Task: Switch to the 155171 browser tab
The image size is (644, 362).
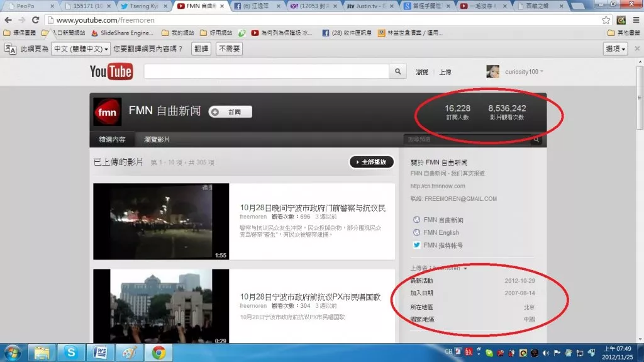Action: [87, 6]
